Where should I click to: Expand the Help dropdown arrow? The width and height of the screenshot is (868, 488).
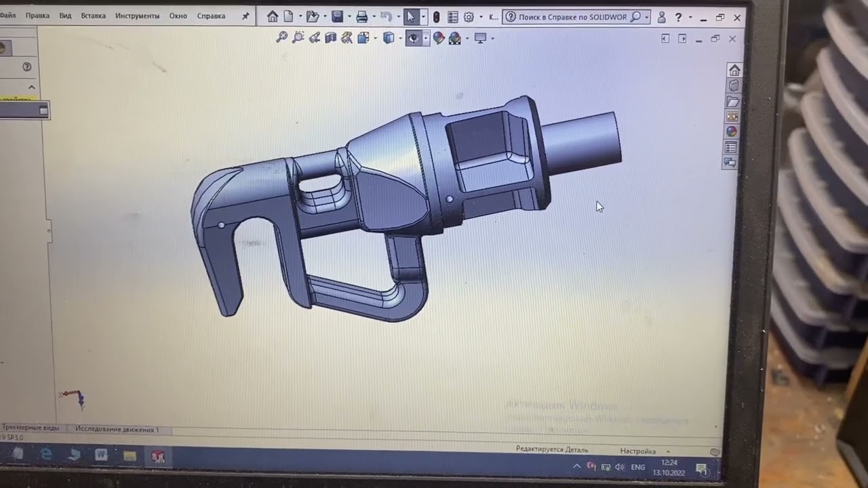690,18
